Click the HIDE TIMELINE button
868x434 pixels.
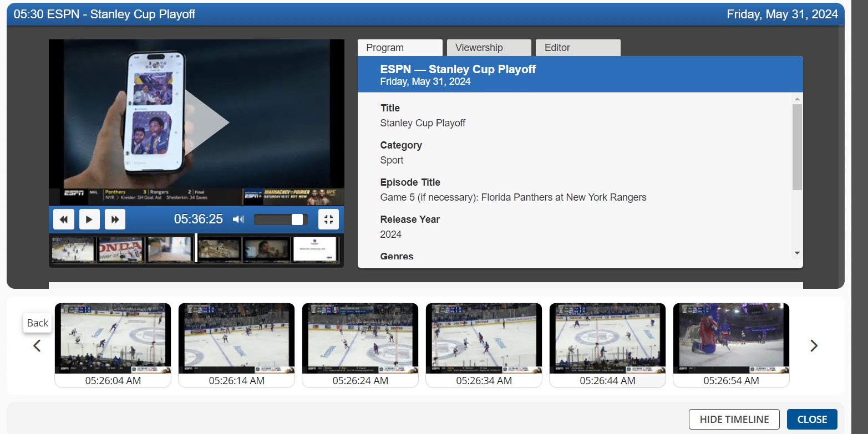pyautogui.click(x=734, y=419)
